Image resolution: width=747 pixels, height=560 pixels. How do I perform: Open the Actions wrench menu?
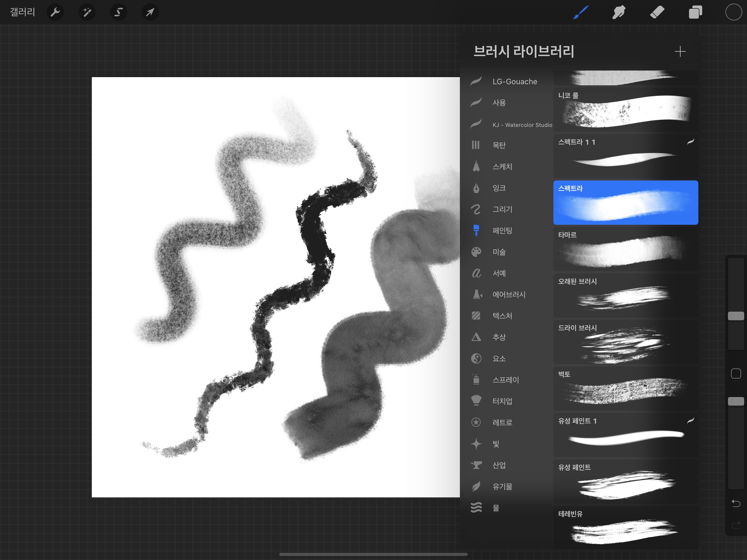click(x=55, y=13)
